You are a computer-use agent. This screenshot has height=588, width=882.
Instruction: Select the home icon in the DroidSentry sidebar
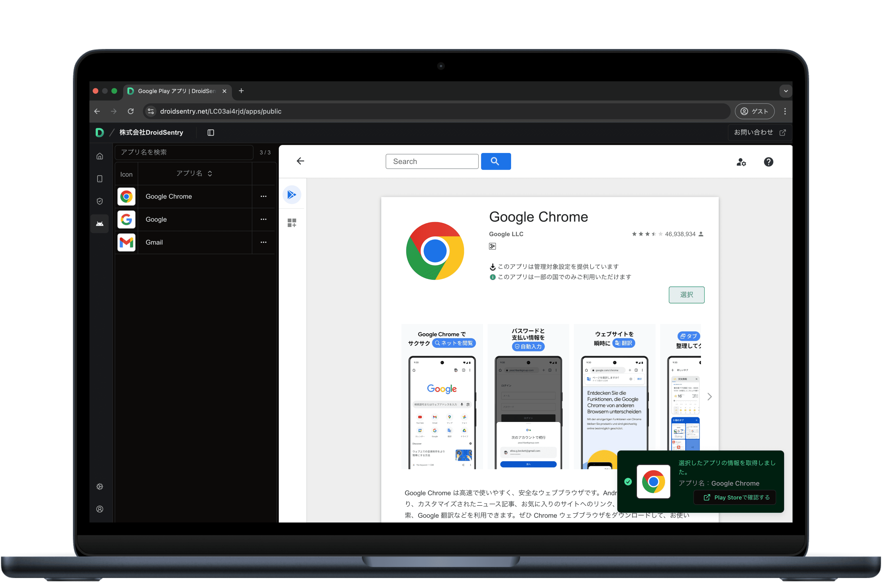point(99,156)
